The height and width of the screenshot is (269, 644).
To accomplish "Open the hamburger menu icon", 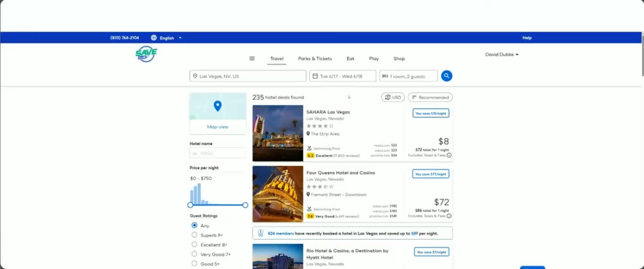I will point(252,59).
